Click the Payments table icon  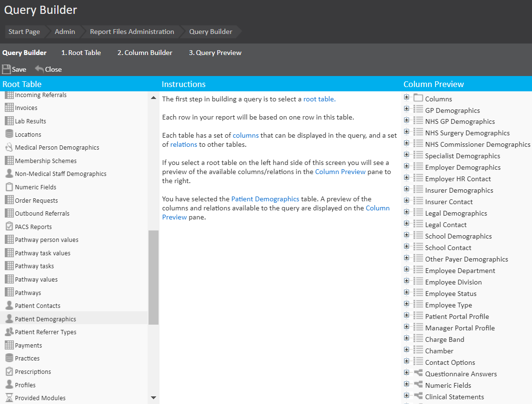[9, 345]
